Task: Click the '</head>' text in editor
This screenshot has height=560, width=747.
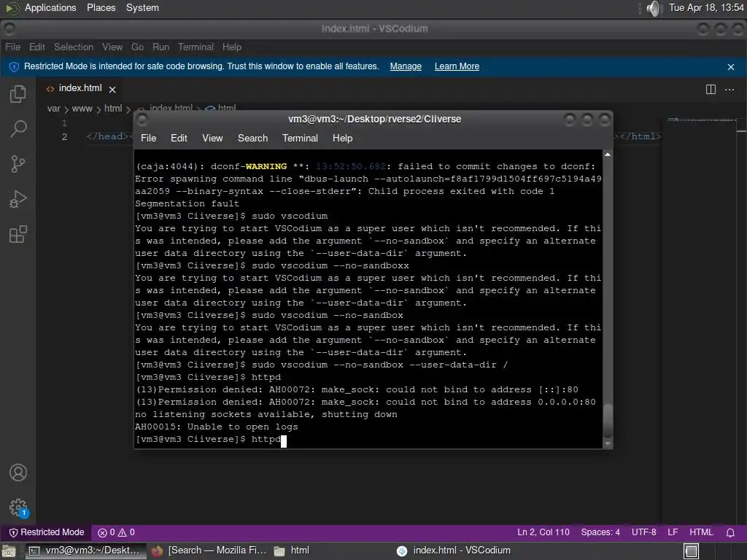Action: click(x=107, y=136)
